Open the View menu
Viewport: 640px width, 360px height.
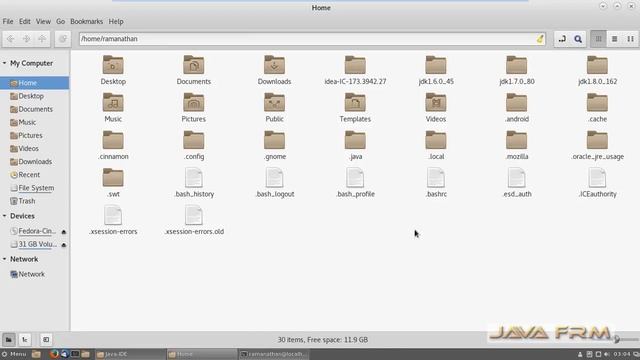coord(43,21)
